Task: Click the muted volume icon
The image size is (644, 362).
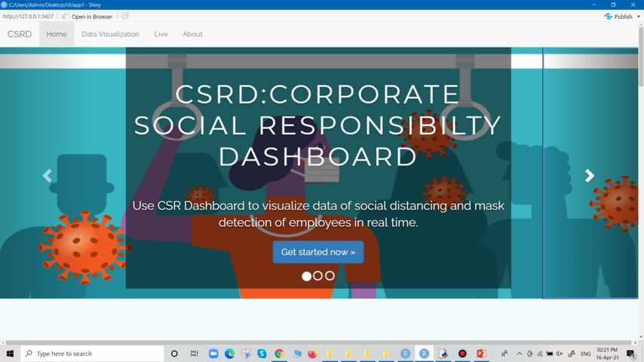Action: pyautogui.click(x=560, y=354)
